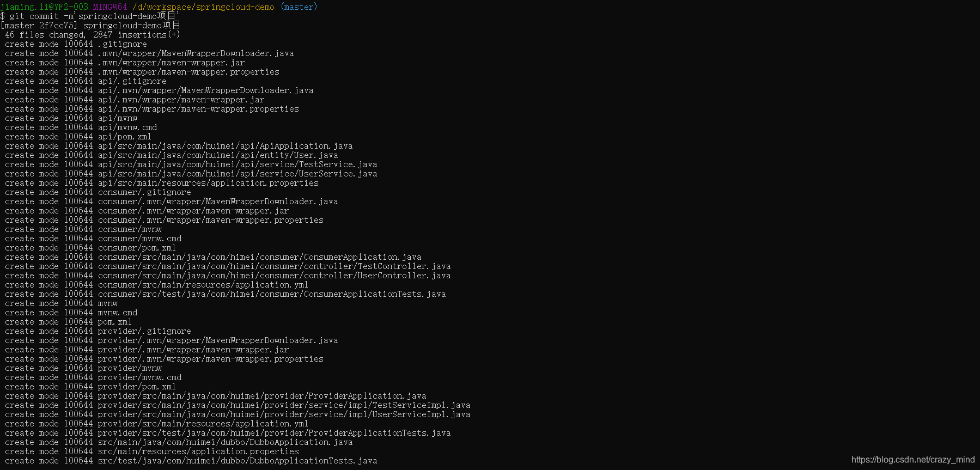980x470 pixels.
Task: Click the '.mvn/wrapper/MavenWrapperDownloader.java' line without prefix folder
Action: pyautogui.click(x=149, y=53)
